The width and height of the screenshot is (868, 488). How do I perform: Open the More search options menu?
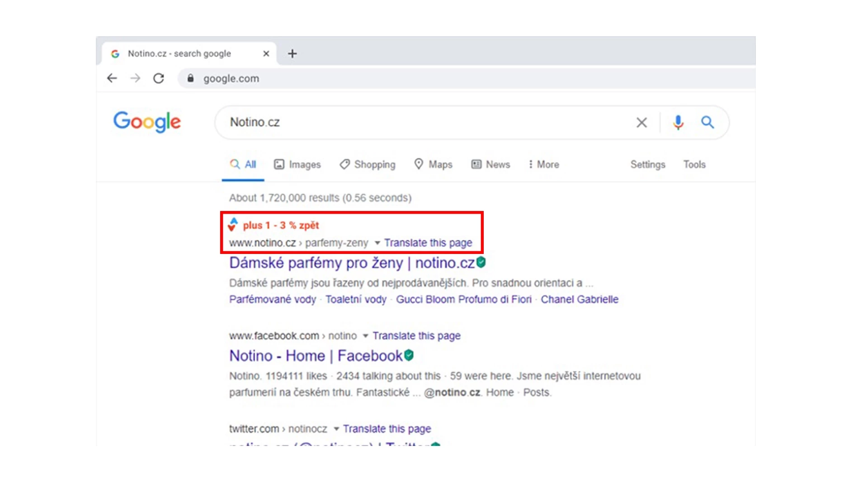544,164
